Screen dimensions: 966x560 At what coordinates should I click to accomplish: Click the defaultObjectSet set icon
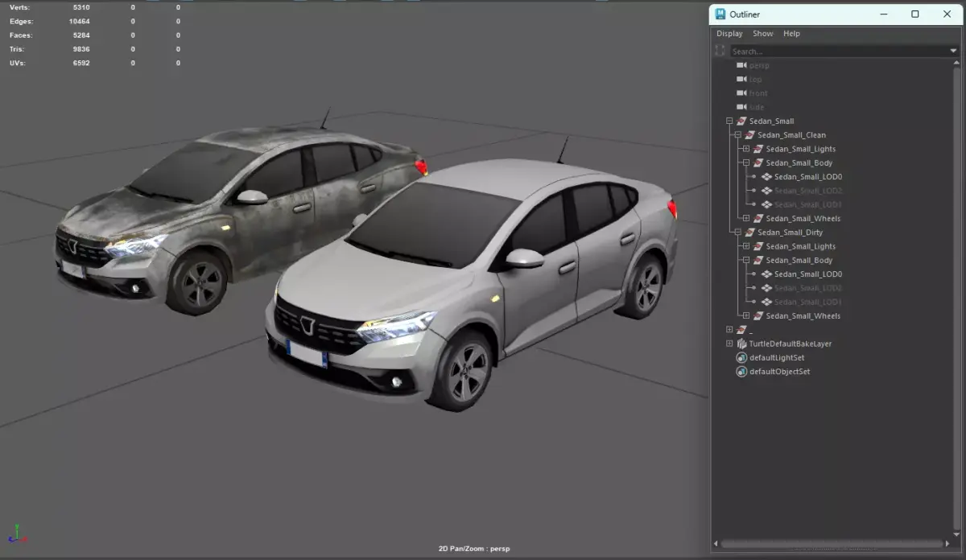tap(741, 372)
